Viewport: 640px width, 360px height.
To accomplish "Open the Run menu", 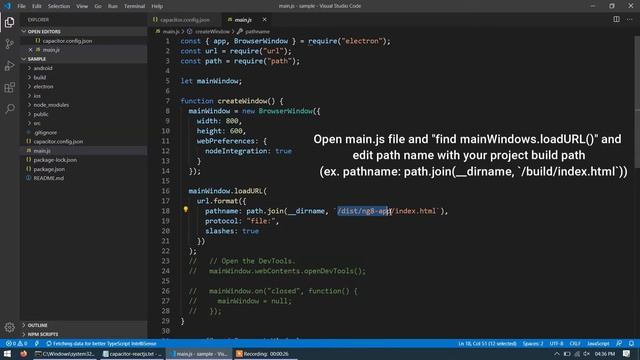I will (113, 6).
